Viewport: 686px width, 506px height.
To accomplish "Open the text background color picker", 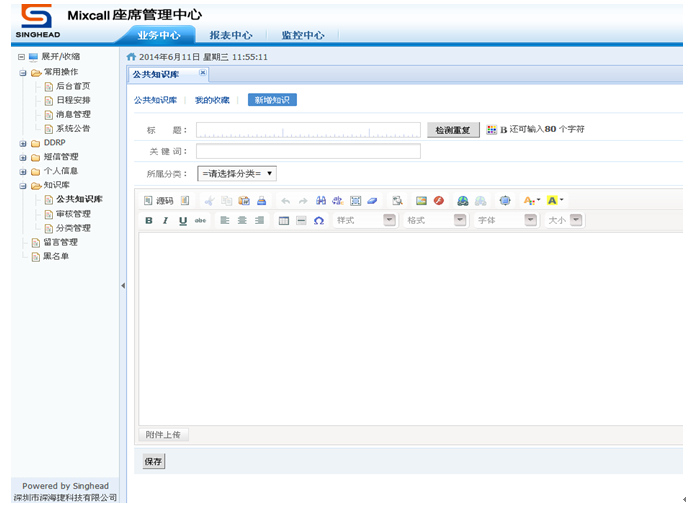I will pyautogui.click(x=555, y=201).
